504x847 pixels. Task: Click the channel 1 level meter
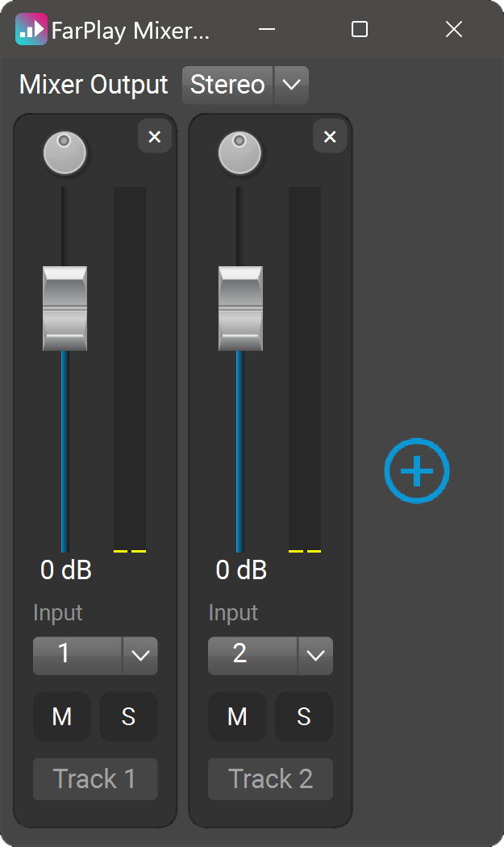pos(130,369)
